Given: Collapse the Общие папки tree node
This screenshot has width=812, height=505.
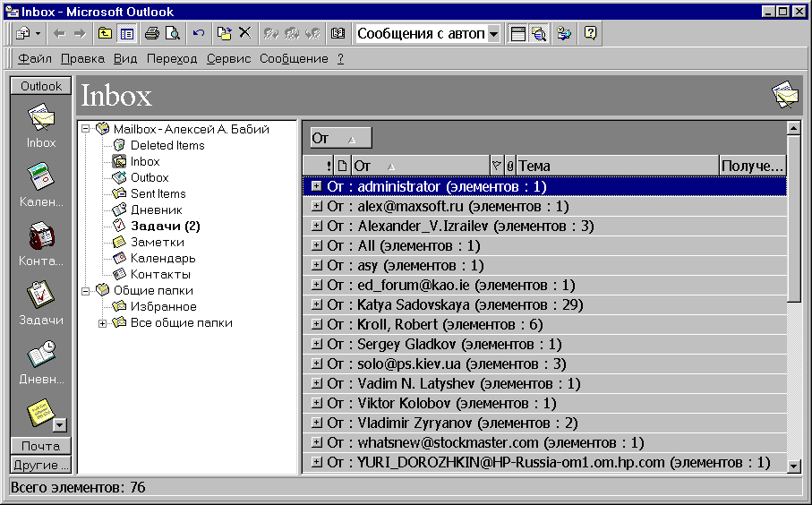Looking at the screenshot, I should pos(85,291).
